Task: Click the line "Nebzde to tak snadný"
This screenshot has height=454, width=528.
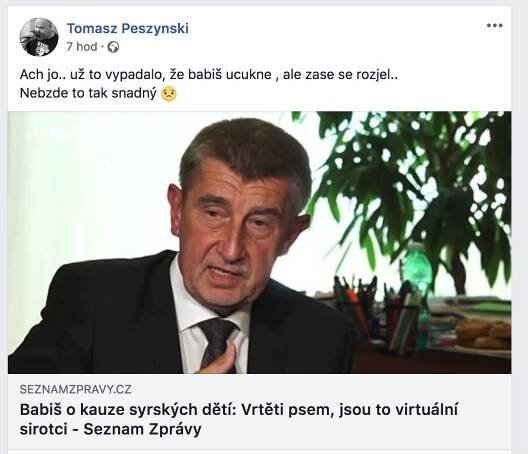Action: click(x=88, y=93)
